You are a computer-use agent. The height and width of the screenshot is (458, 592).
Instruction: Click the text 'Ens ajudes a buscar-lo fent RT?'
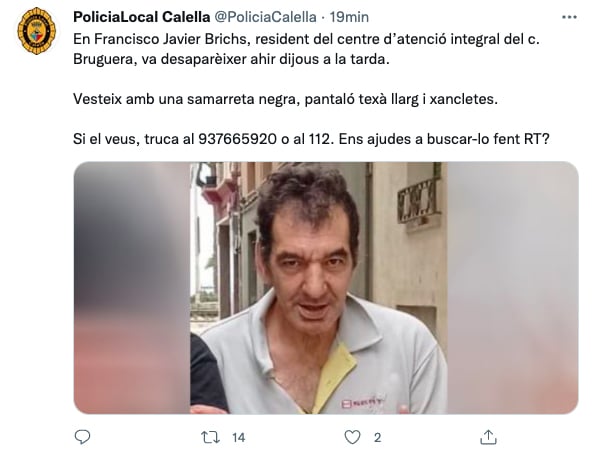pyautogui.click(x=444, y=139)
